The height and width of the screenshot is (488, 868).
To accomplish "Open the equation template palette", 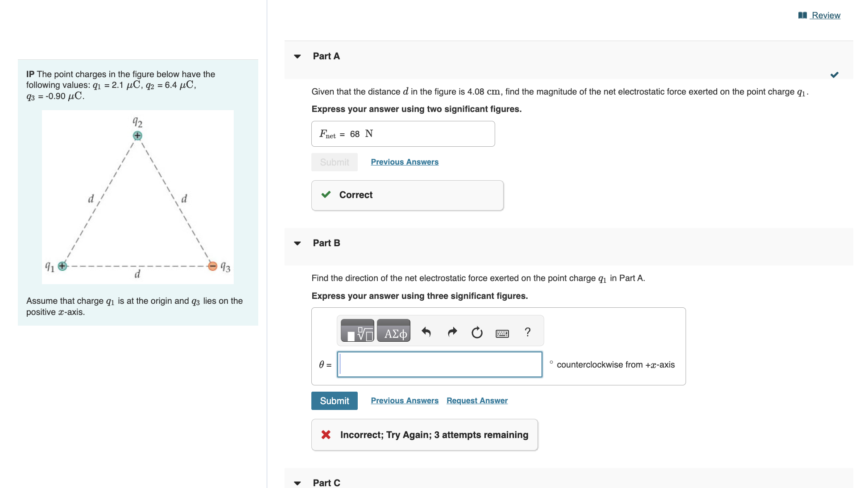I will tap(357, 331).
